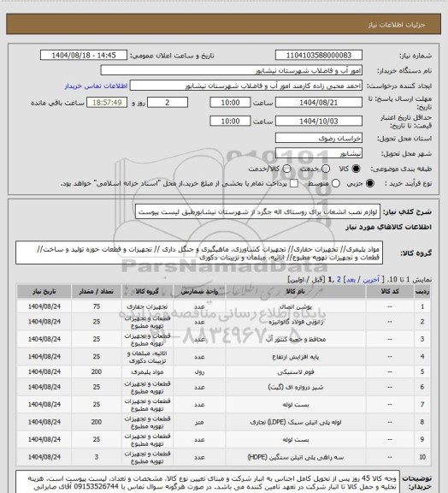Click the buyer notes text box
This screenshot has width=448, height=493.
pos(208,482)
